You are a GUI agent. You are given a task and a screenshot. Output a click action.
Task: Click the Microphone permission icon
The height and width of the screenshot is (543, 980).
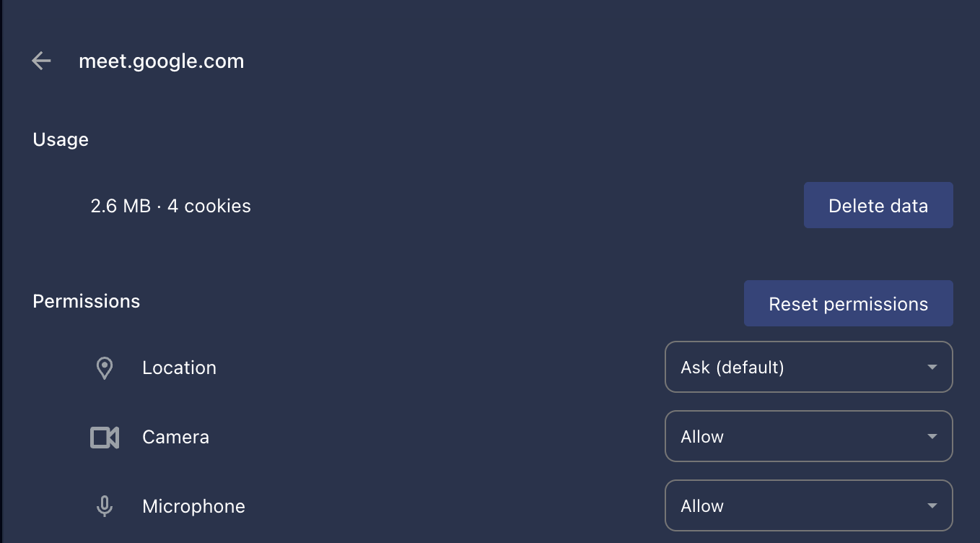(105, 506)
